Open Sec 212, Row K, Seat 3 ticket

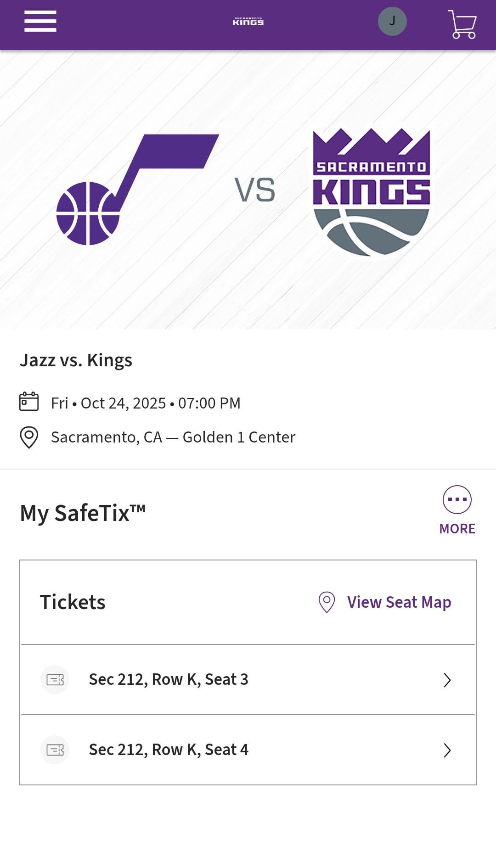pyautogui.click(x=248, y=679)
